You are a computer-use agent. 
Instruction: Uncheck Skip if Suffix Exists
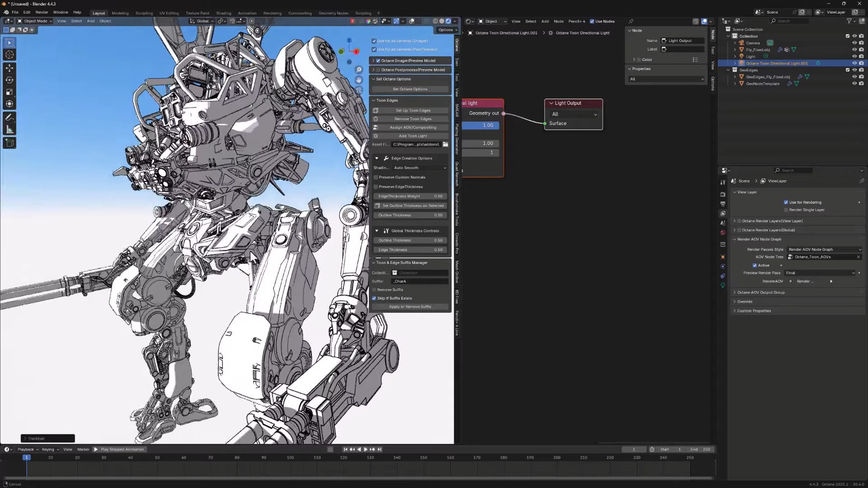(374, 298)
